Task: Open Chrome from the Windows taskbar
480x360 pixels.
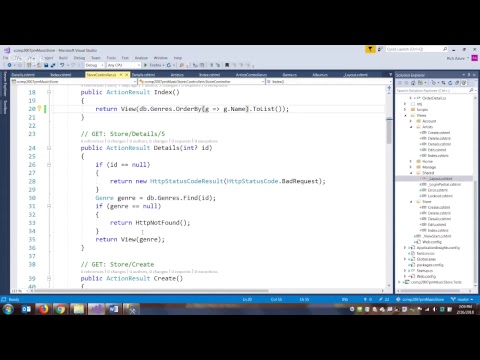Action: tap(60, 309)
